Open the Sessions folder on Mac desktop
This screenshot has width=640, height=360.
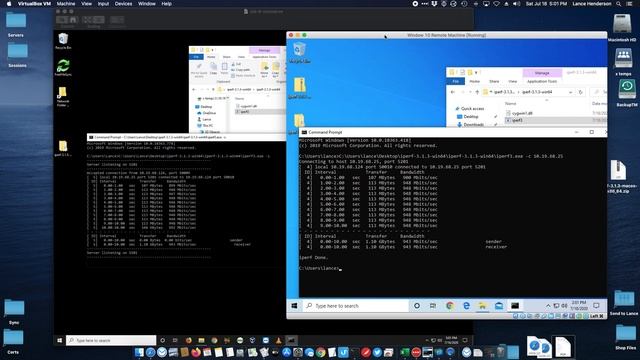coord(18,55)
